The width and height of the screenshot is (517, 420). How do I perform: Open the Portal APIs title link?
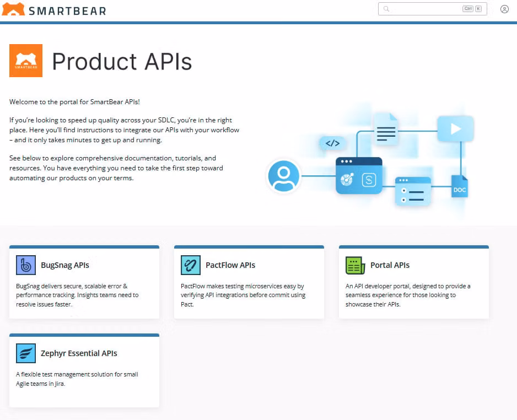(x=390, y=265)
